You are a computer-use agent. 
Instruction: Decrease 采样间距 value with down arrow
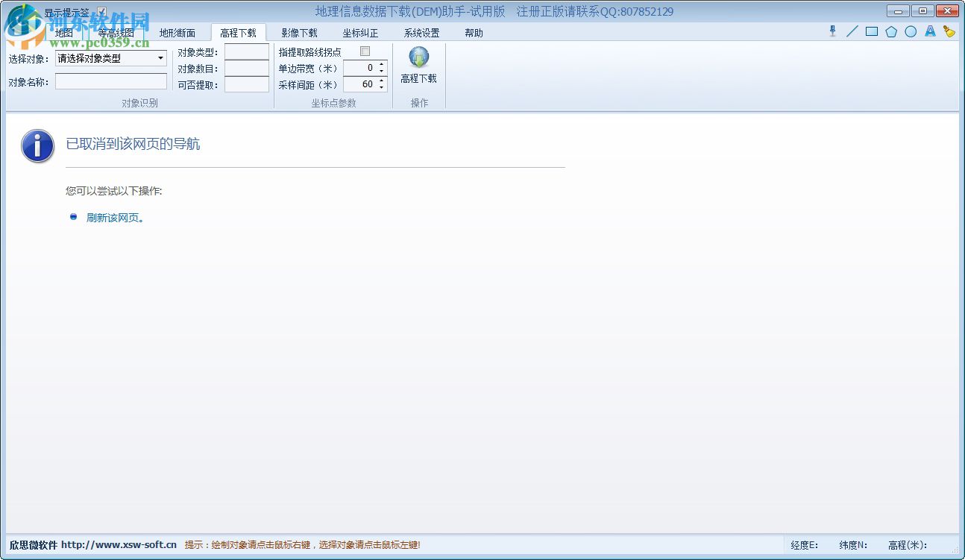pos(381,87)
